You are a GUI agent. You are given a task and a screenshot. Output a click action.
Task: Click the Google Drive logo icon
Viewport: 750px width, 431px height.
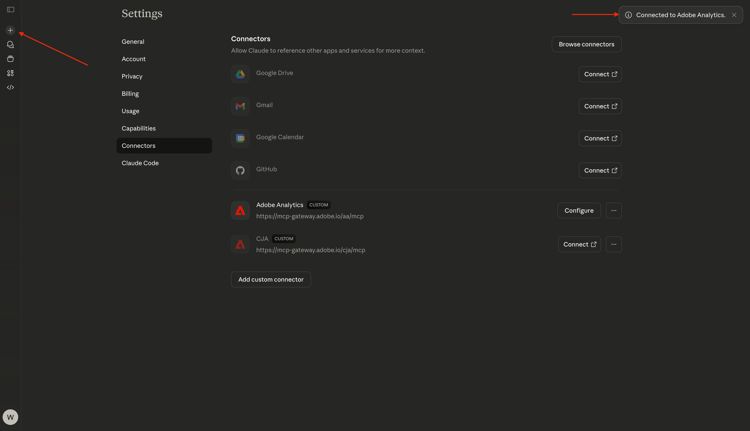[x=240, y=74]
